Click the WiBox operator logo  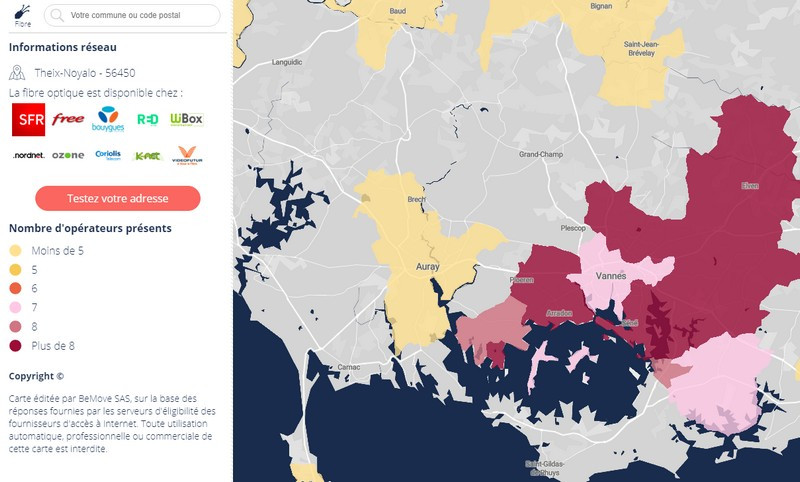coord(187,119)
